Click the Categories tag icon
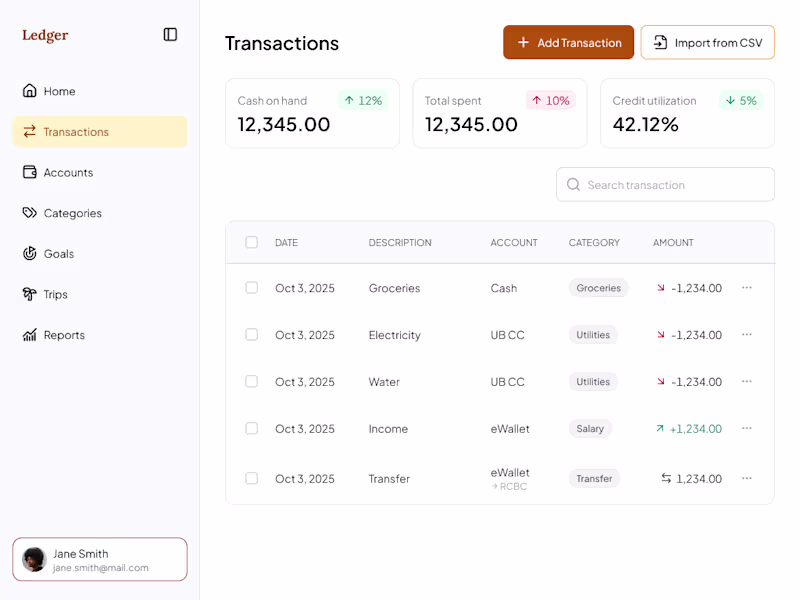 coord(30,213)
